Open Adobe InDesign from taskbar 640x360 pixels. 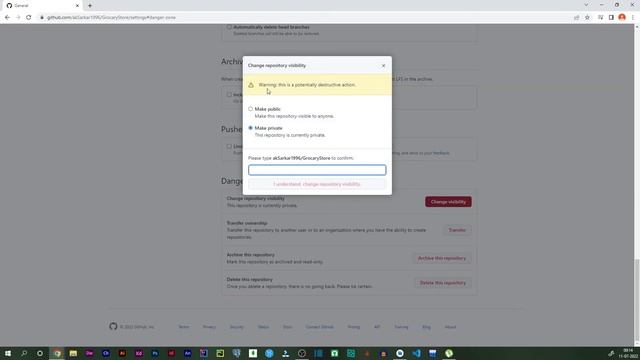pos(171,353)
